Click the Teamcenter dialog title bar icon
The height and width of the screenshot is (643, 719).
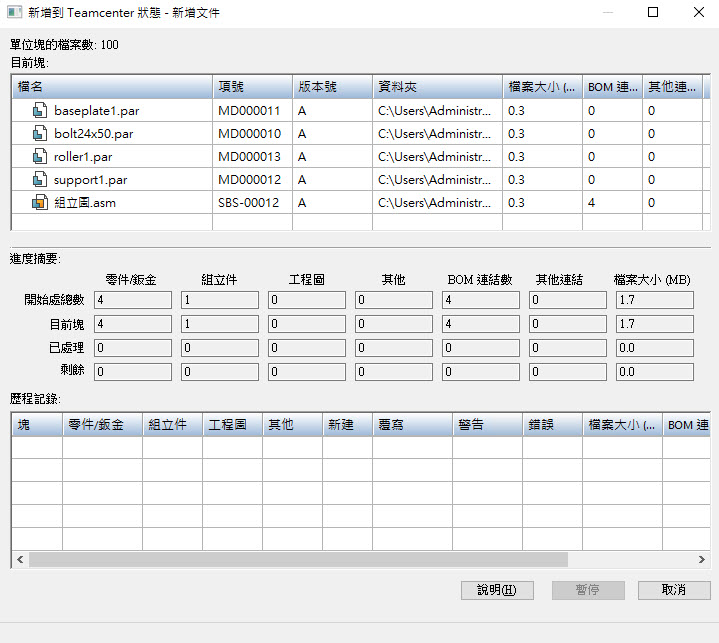click(x=14, y=12)
